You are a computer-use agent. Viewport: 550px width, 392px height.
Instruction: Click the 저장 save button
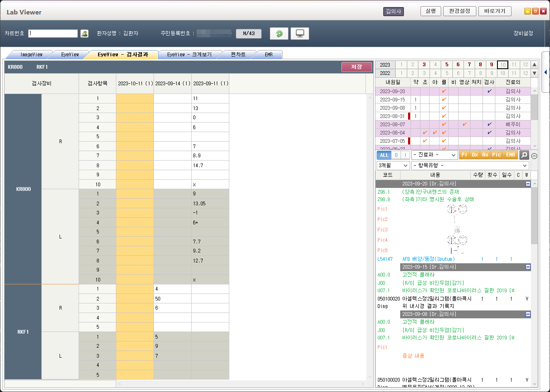pos(356,67)
